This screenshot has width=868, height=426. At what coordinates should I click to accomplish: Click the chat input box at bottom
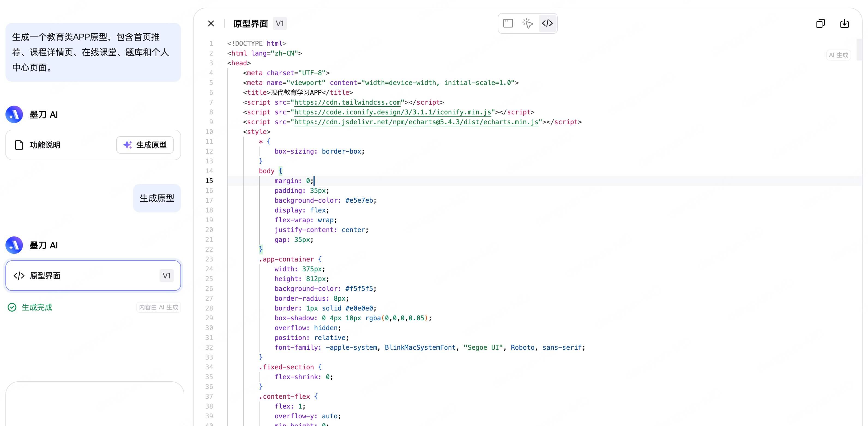tap(95, 404)
